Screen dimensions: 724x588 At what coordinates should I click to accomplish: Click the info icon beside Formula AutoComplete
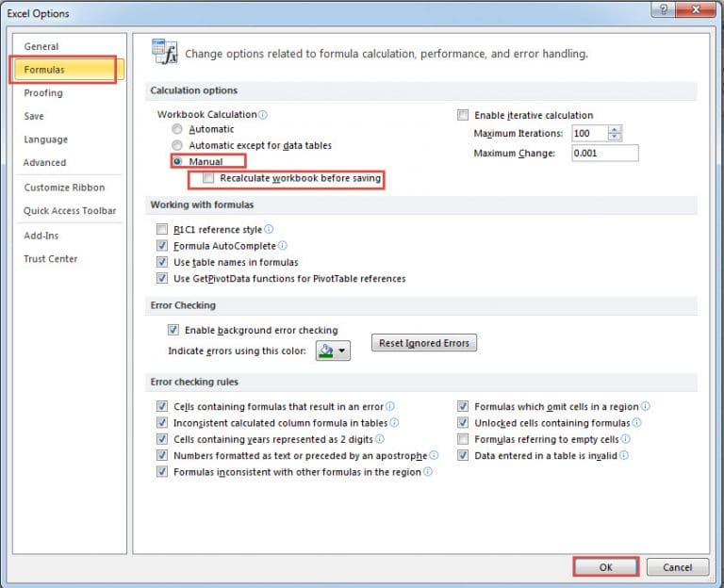283,246
